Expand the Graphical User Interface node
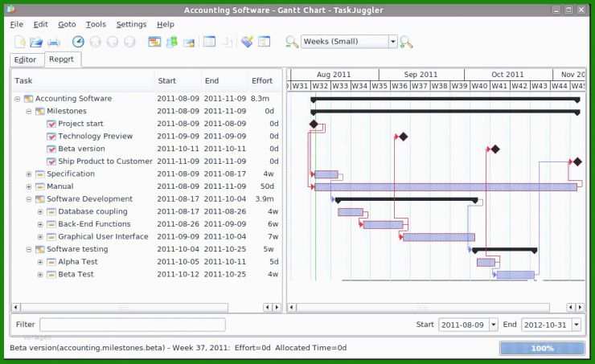Screen dimensions: 595x364 click(40, 236)
